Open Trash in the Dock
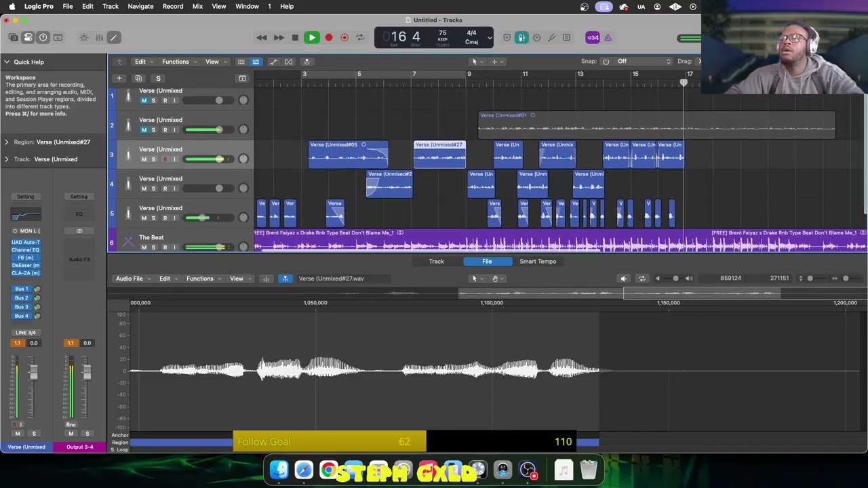Image resolution: width=868 pixels, height=488 pixels. (589, 470)
